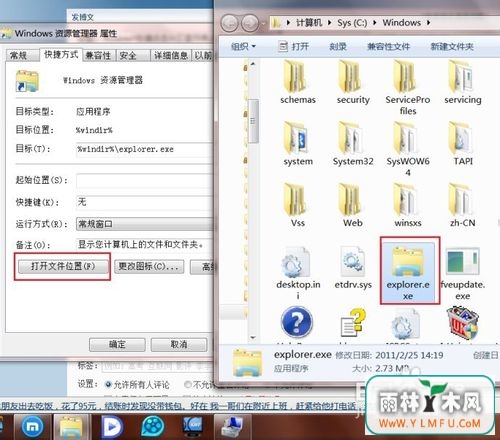Screen dimensions: 500x440
Task: Select the system folder icon
Action: tap(295, 138)
